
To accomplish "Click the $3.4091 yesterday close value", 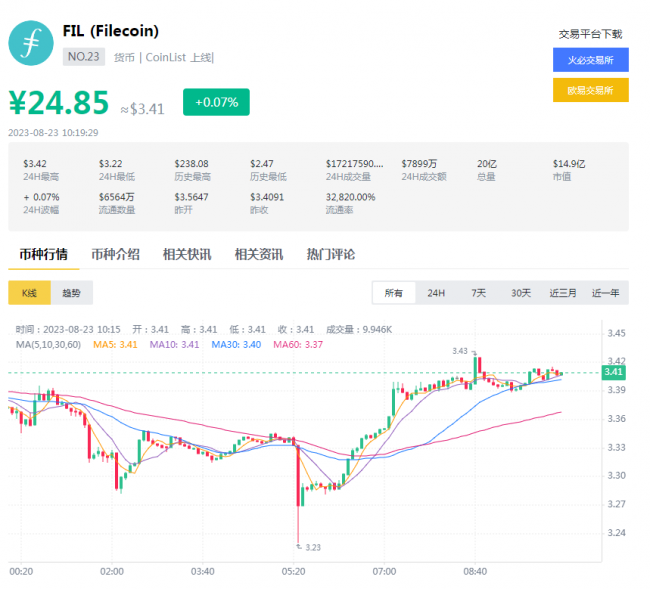I will [x=267, y=197].
